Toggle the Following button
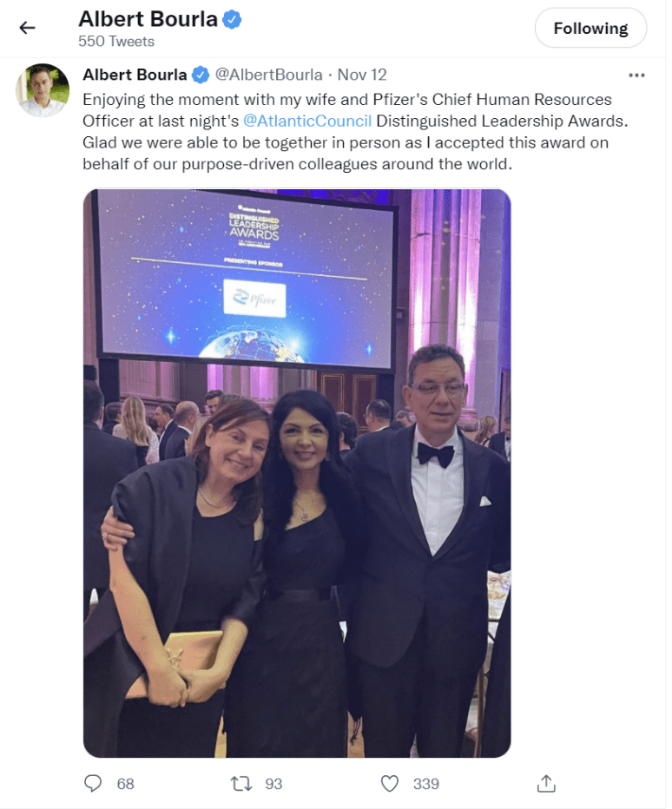672x809 pixels. point(590,28)
